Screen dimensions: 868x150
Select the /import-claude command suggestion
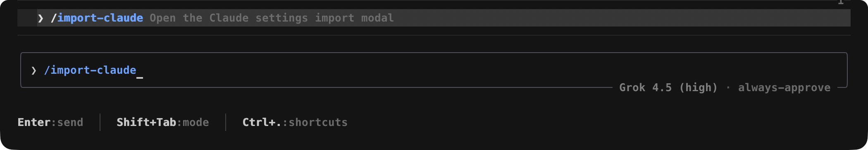tap(434, 18)
